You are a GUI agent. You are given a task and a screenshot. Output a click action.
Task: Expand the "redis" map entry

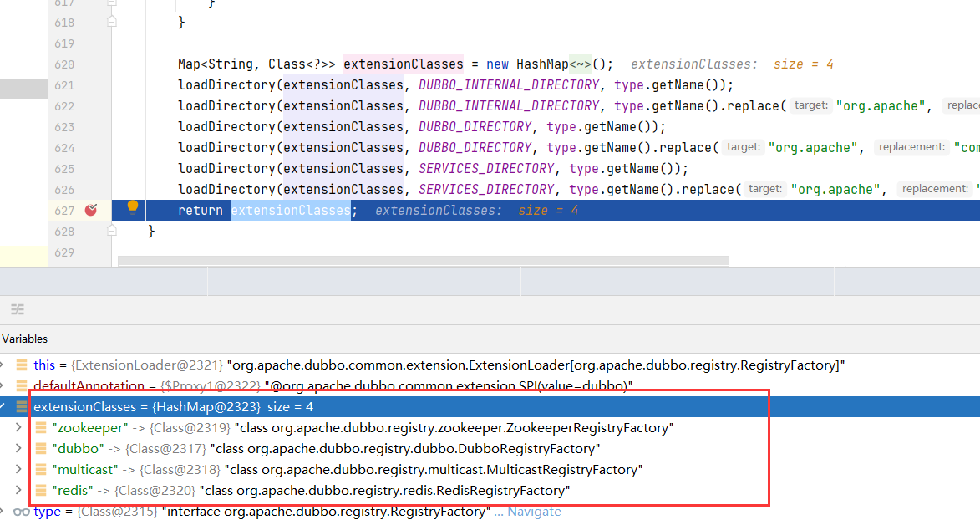[x=18, y=490]
